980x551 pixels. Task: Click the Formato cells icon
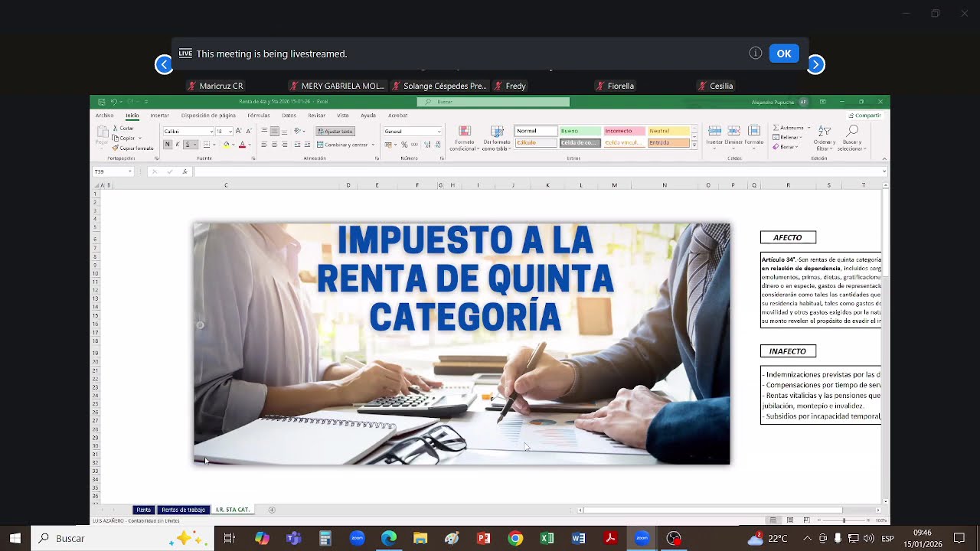tap(754, 130)
